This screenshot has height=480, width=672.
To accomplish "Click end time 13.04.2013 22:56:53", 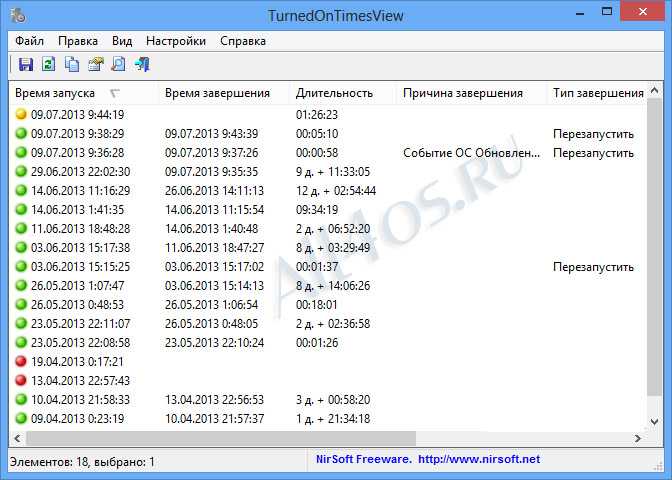I will point(214,400).
